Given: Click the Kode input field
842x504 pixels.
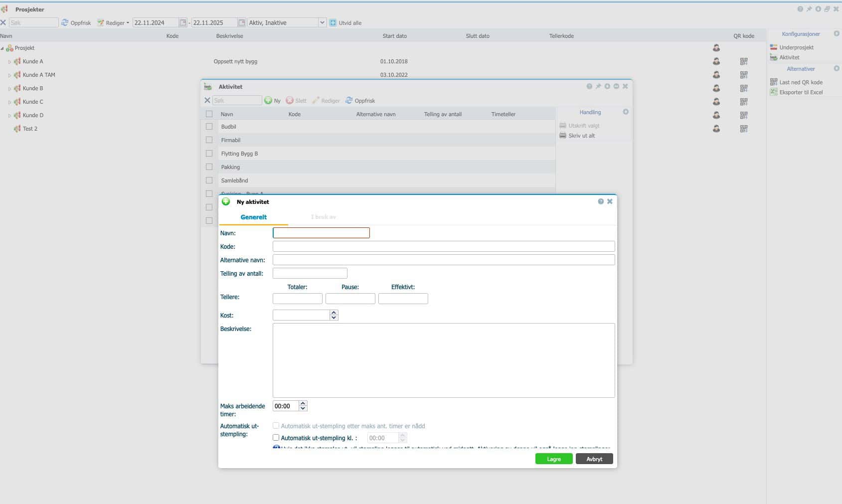Looking at the screenshot, I should coord(444,246).
